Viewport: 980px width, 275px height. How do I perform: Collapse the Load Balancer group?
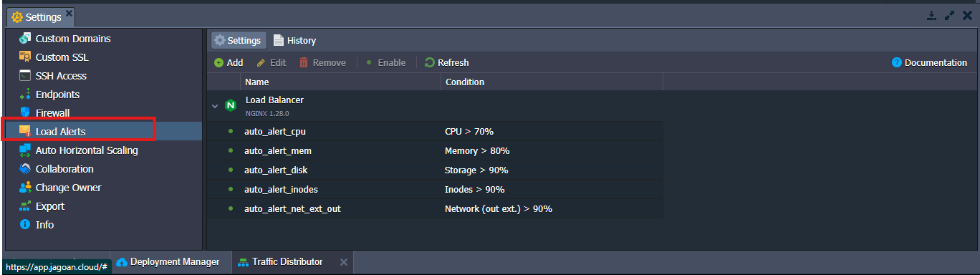215,106
